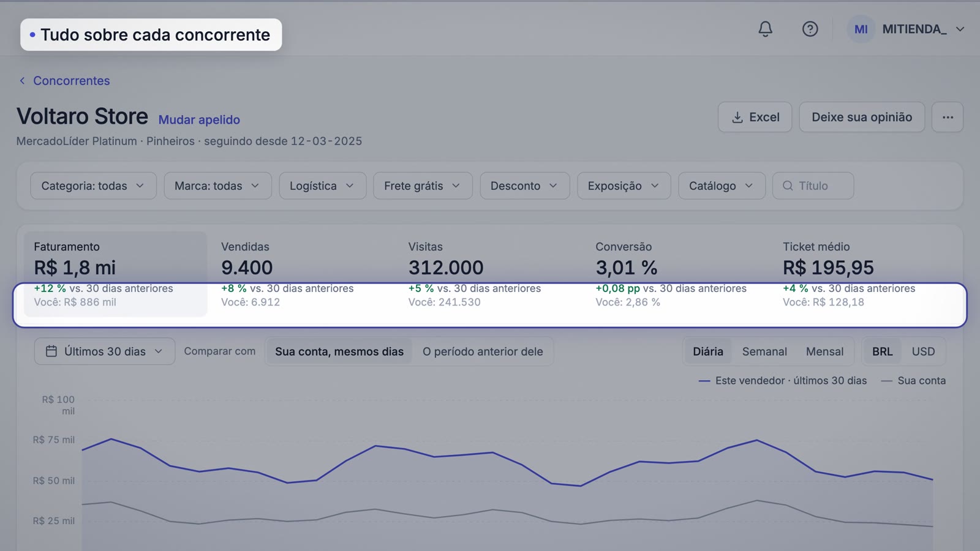The width and height of the screenshot is (980, 551).
Task: Select USD currency
Action: click(923, 351)
